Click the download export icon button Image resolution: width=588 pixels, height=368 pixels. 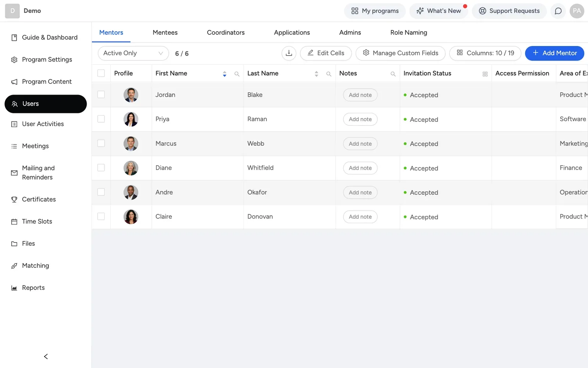[x=289, y=53]
